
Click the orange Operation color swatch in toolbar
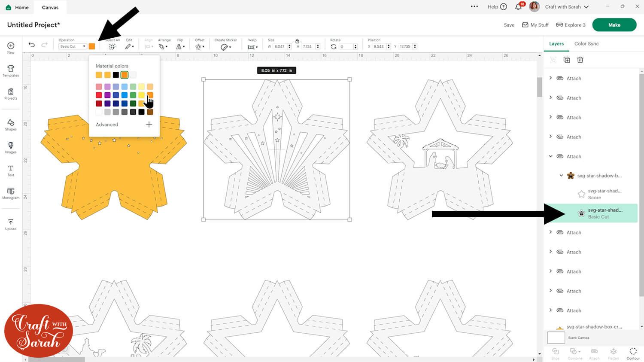pyautogui.click(x=92, y=46)
